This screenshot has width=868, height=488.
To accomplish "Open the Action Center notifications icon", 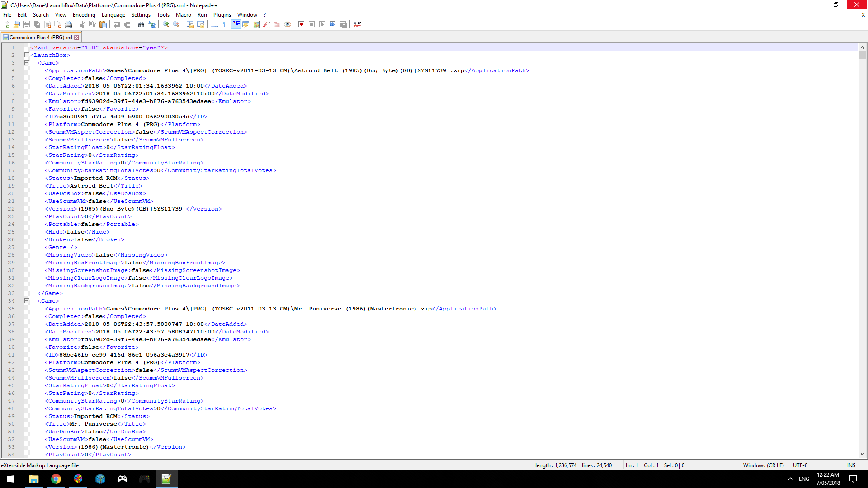I will [853, 479].
